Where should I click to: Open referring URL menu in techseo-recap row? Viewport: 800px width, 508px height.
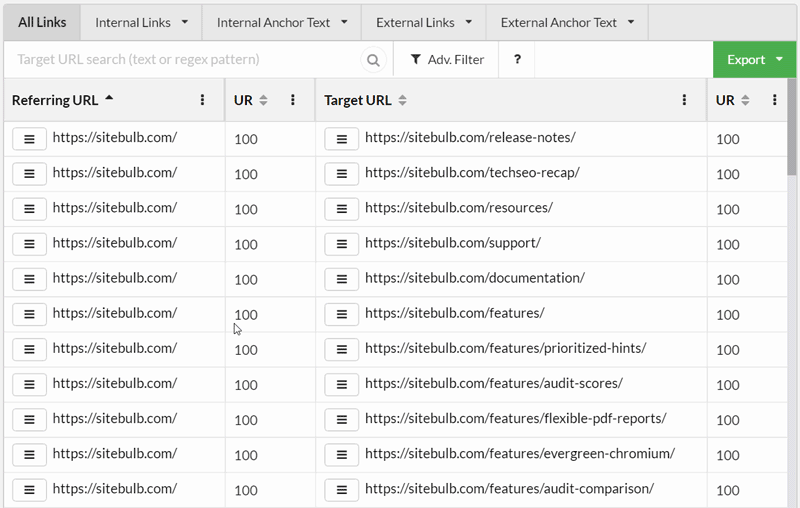(29, 174)
